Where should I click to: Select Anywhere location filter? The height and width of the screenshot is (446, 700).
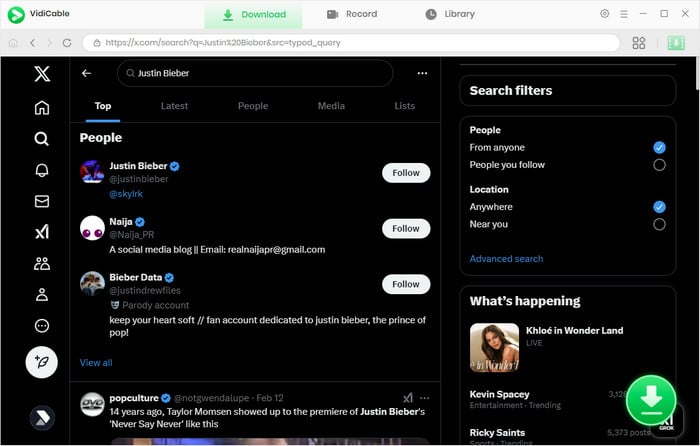click(659, 207)
